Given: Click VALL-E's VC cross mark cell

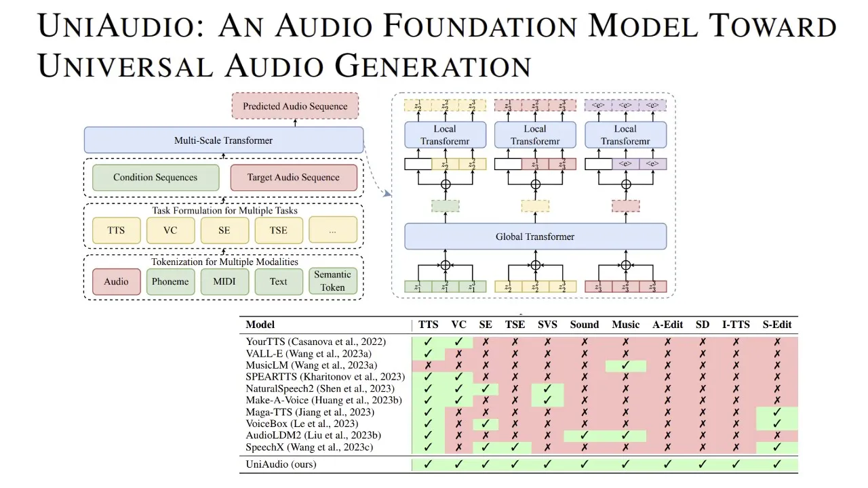Looking at the screenshot, I should tap(459, 354).
